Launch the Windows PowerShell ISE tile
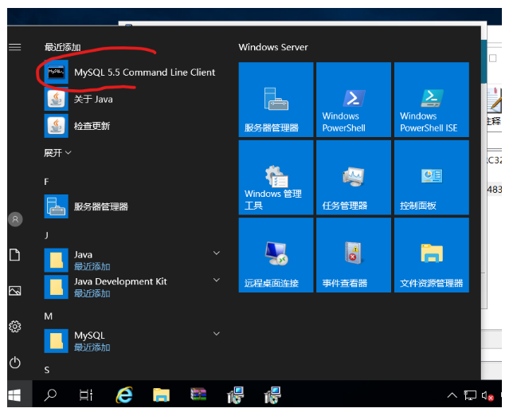This screenshot has width=517, height=420. click(432, 100)
